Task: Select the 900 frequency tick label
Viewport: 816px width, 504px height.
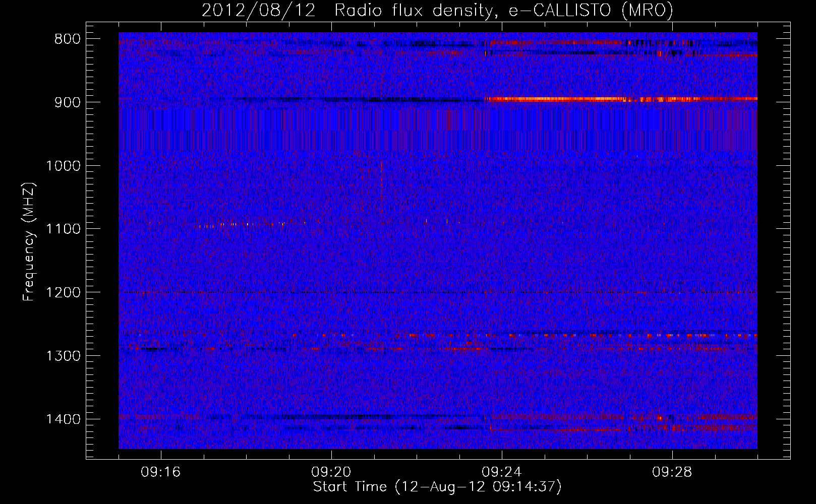Action: (x=67, y=102)
